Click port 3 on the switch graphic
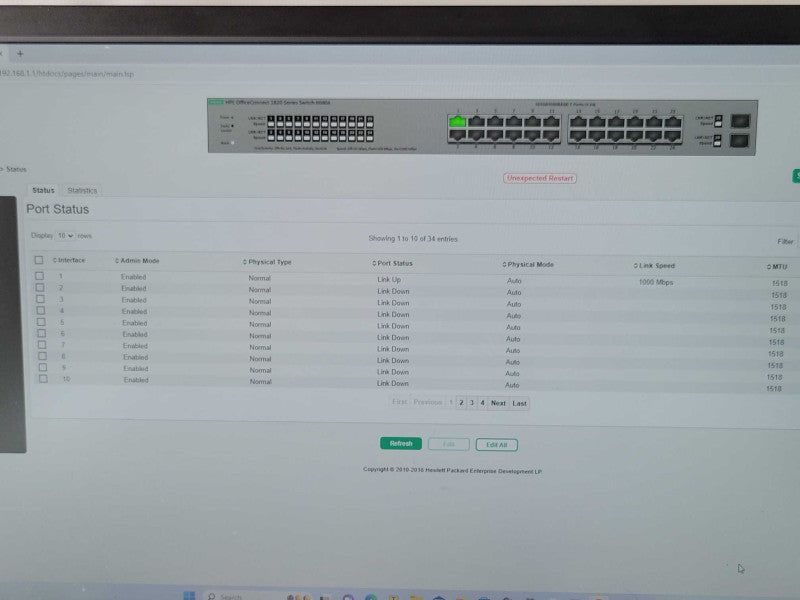 click(477, 121)
